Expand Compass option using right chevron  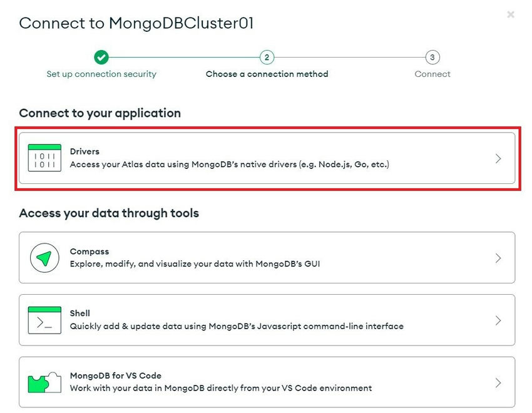pyautogui.click(x=498, y=258)
